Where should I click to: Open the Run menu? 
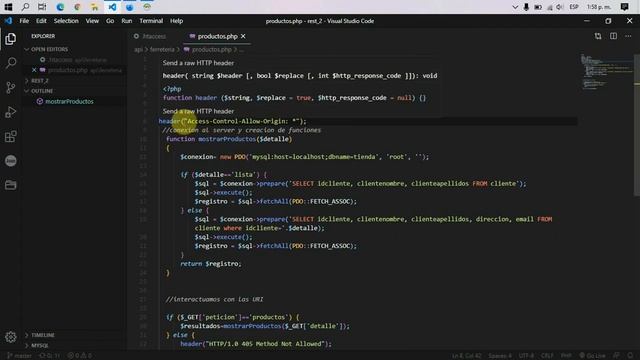click(x=127, y=21)
